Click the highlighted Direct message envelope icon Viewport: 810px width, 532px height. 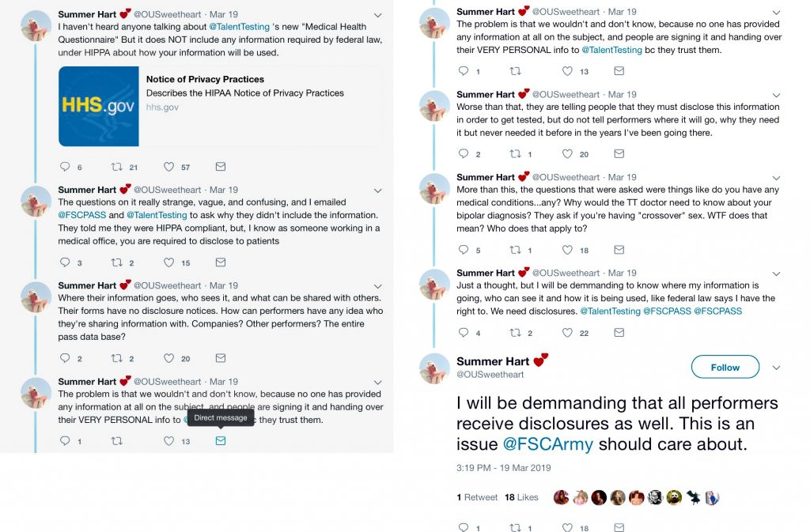221,441
